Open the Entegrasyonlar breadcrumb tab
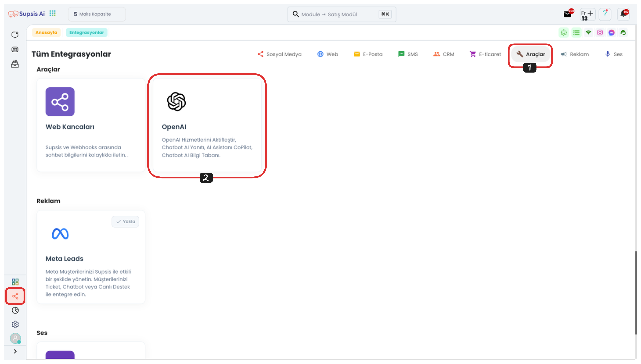The height and width of the screenshot is (364, 641). coord(87,32)
